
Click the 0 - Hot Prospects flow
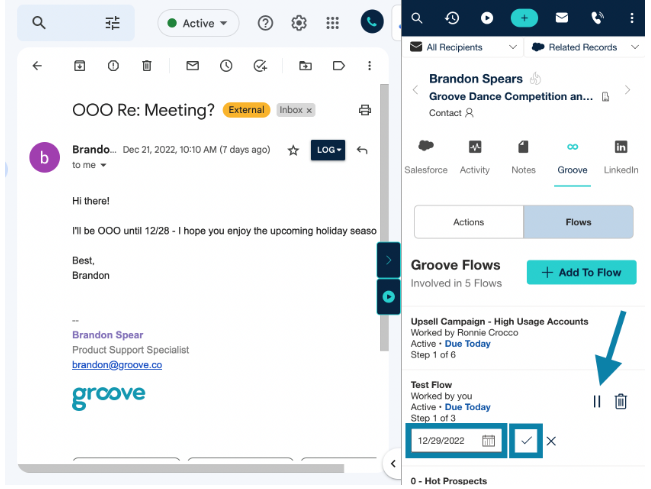coord(449,481)
